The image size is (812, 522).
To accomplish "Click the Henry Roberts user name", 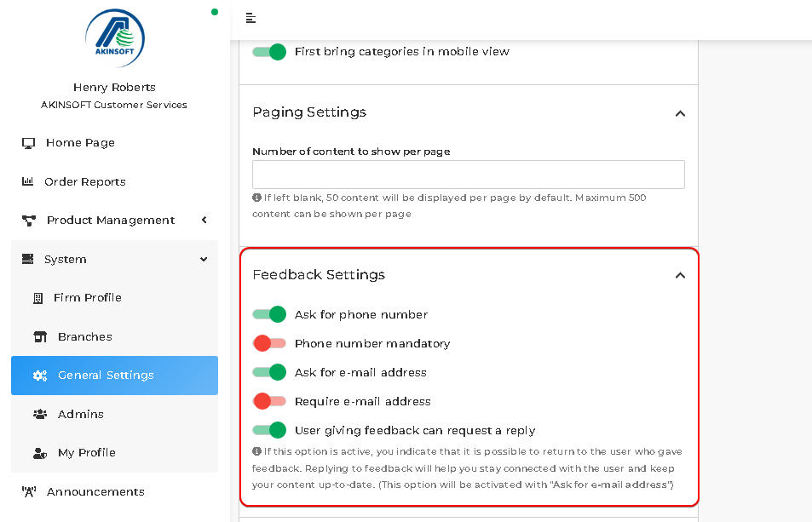I will 114,87.
